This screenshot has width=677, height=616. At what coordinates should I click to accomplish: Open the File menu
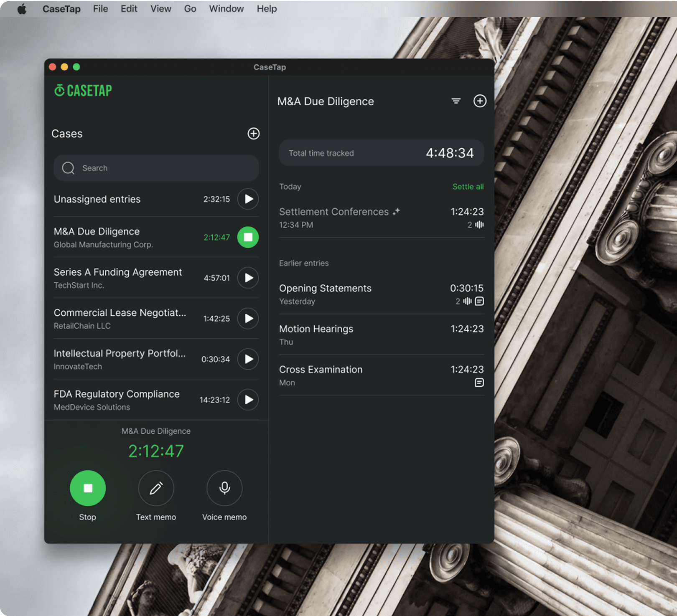[100, 9]
